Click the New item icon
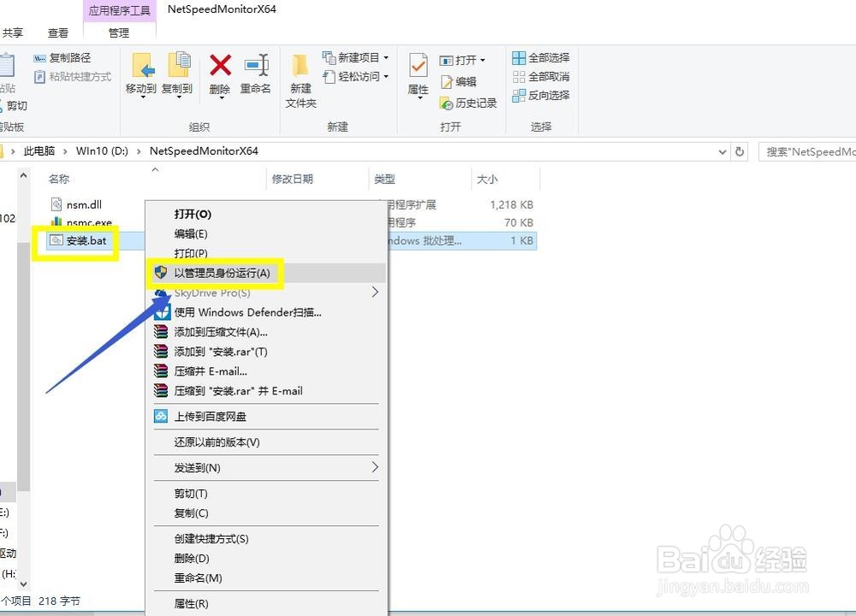The image size is (856, 616). pos(329,57)
